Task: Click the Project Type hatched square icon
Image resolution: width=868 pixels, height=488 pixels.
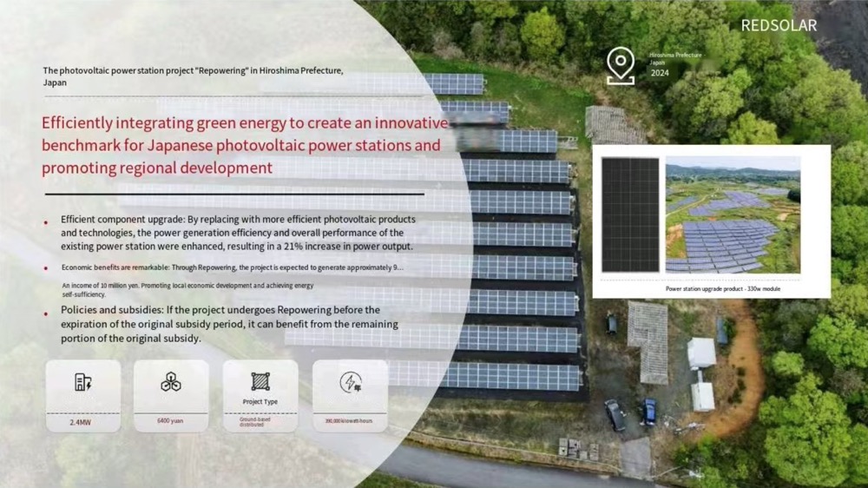Action: pos(260,381)
